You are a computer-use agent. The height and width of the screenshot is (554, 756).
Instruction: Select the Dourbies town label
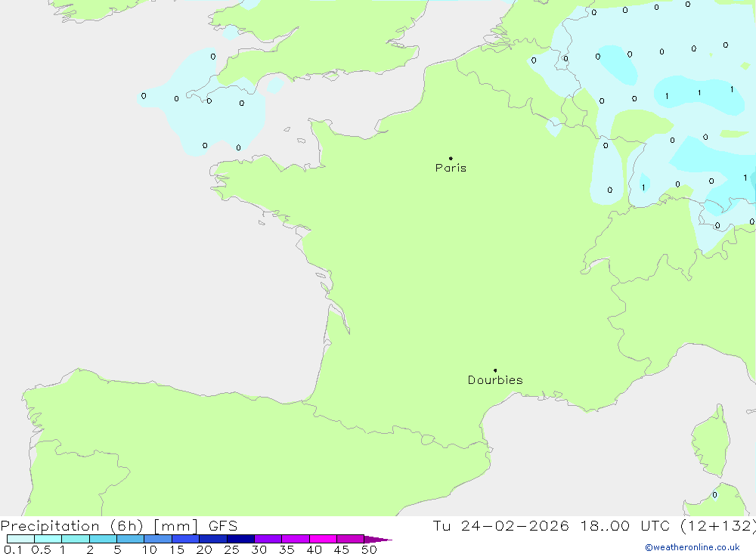(x=495, y=380)
